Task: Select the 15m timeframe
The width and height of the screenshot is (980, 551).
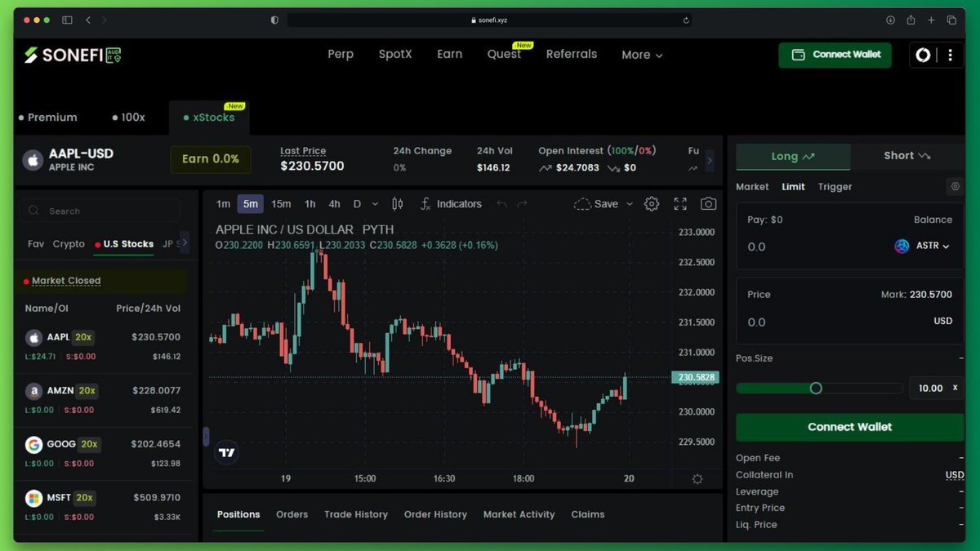Action: [x=281, y=204]
